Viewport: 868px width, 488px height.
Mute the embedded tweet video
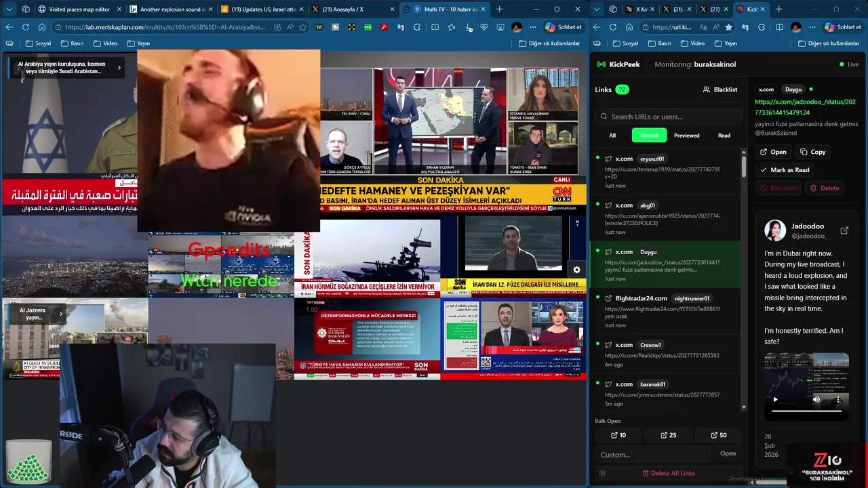(x=816, y=399)
